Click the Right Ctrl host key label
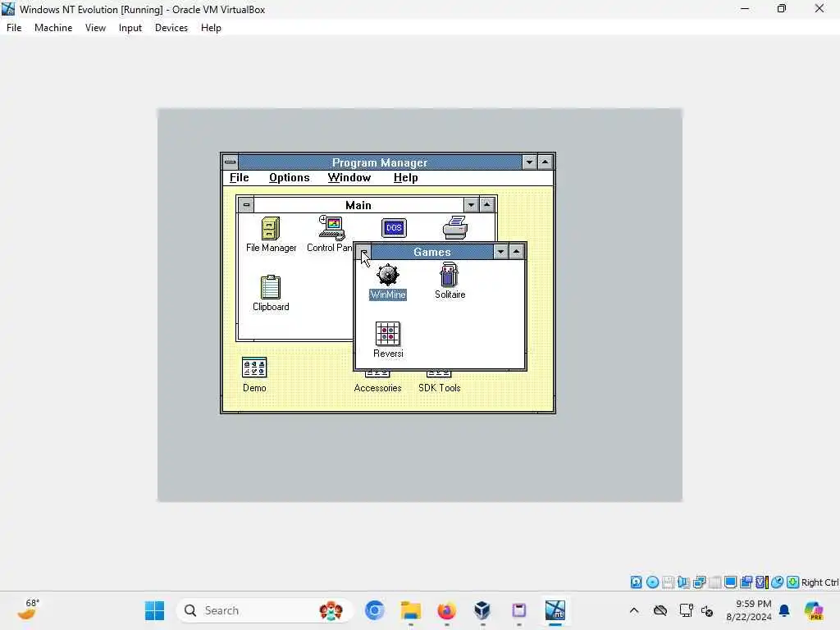The height and width of the screenshot is (630, 840). pyautogui.click(x=819, y=582)
